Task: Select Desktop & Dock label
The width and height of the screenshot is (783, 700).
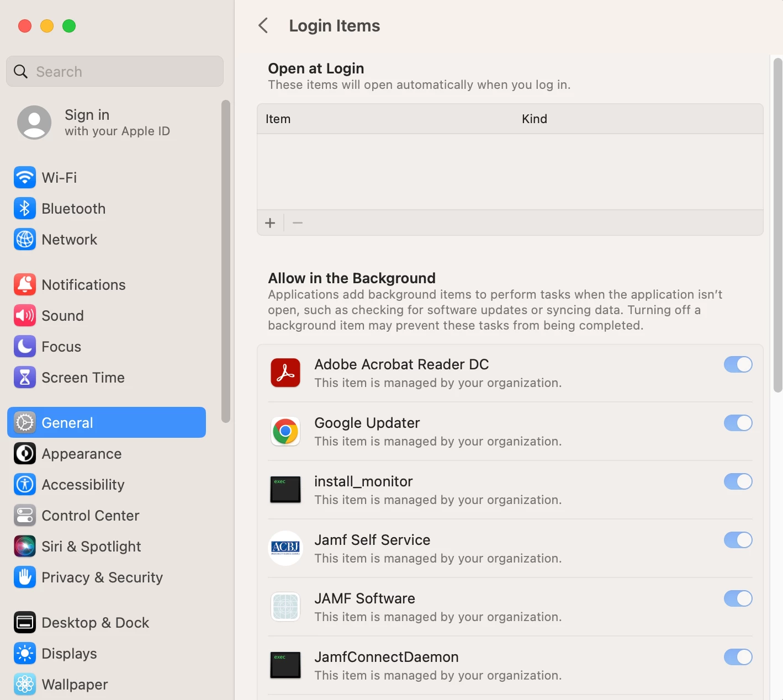Action: pyautogui.click(x=96, y=623)
